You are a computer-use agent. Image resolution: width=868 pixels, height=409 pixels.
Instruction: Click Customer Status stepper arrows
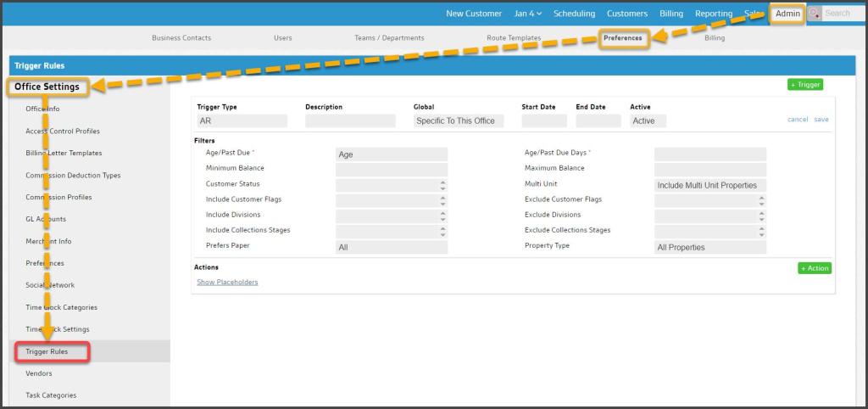coord(442,185)
